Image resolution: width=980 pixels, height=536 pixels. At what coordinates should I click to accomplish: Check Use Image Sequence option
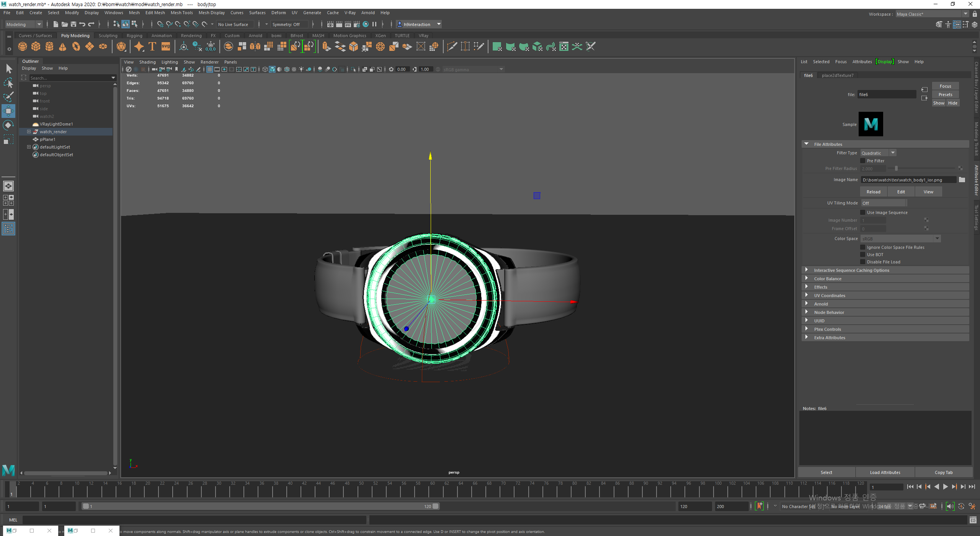coord(863,212)
